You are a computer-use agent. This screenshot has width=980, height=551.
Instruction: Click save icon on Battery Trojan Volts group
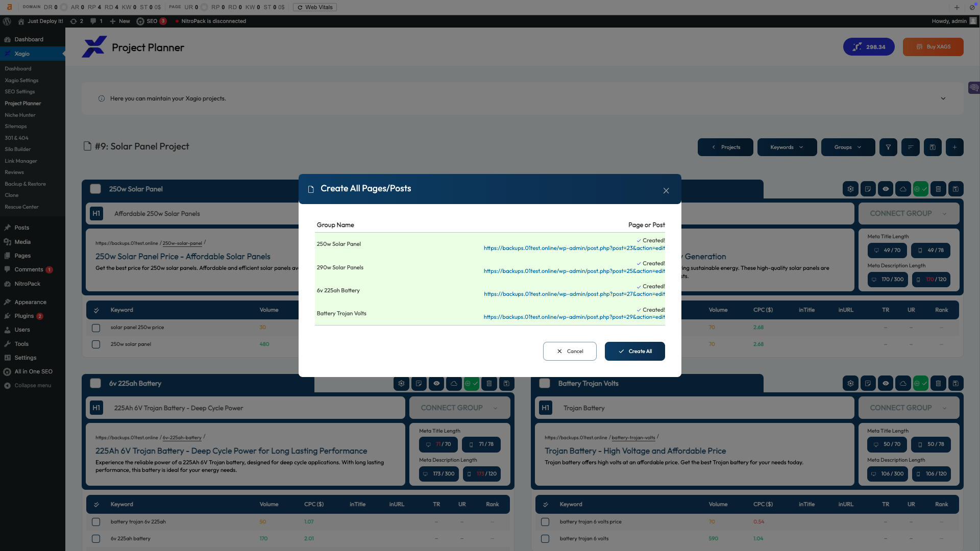pyautogui.click(x=955, y=383)
